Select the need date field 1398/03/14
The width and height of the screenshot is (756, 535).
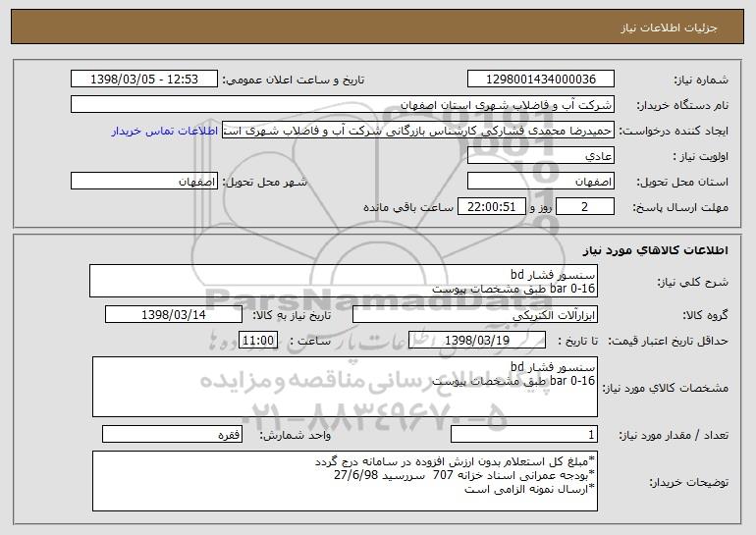tap(174, 314)
